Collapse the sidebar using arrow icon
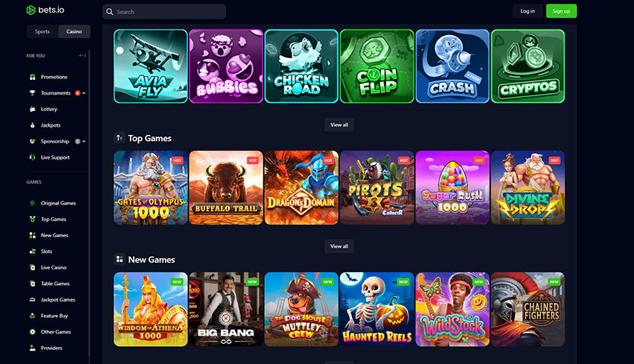The width and height of the screenshot is (634, 364). 82,55
